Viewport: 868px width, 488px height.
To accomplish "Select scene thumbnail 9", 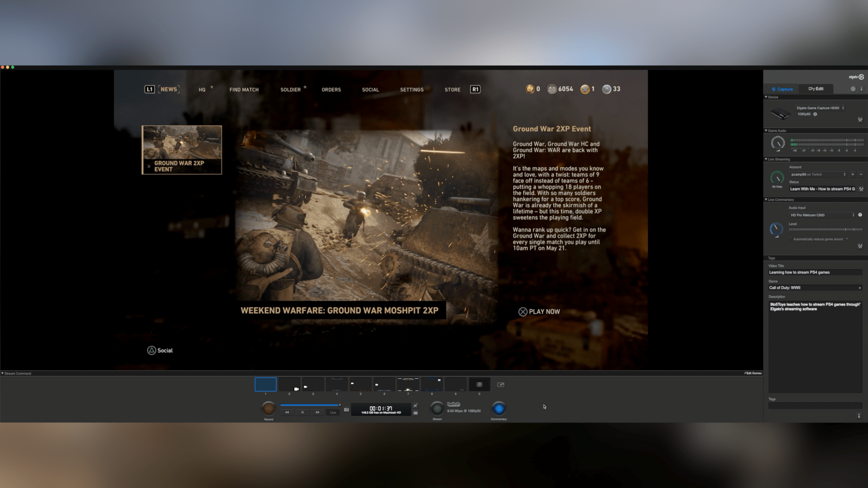I will (x=455, y=385).
